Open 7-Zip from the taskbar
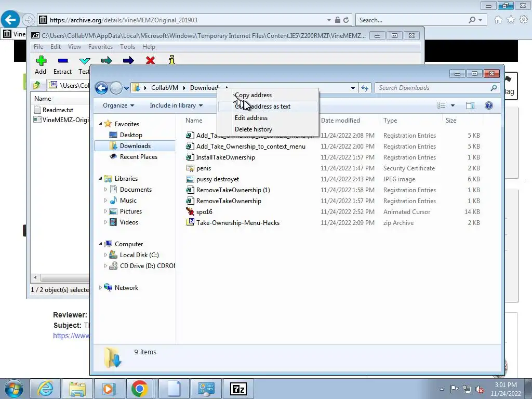The image size is (532, 399). [238, 389]
